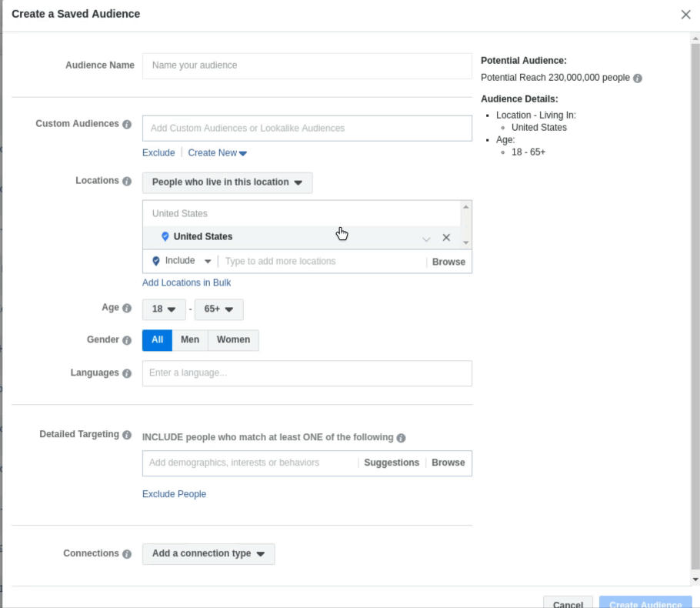
Task: Open the Create New audience menu
Action: coord(218,153)
